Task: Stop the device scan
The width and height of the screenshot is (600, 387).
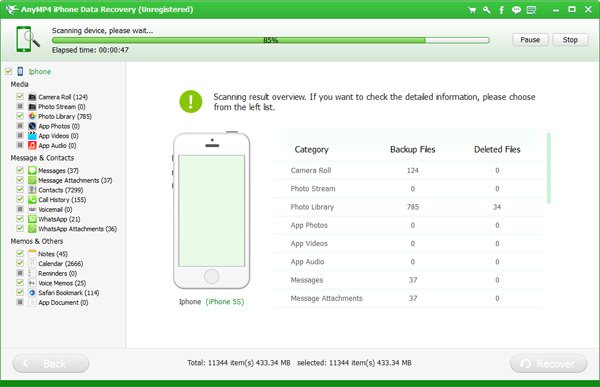Action: (x=570, y=40)
